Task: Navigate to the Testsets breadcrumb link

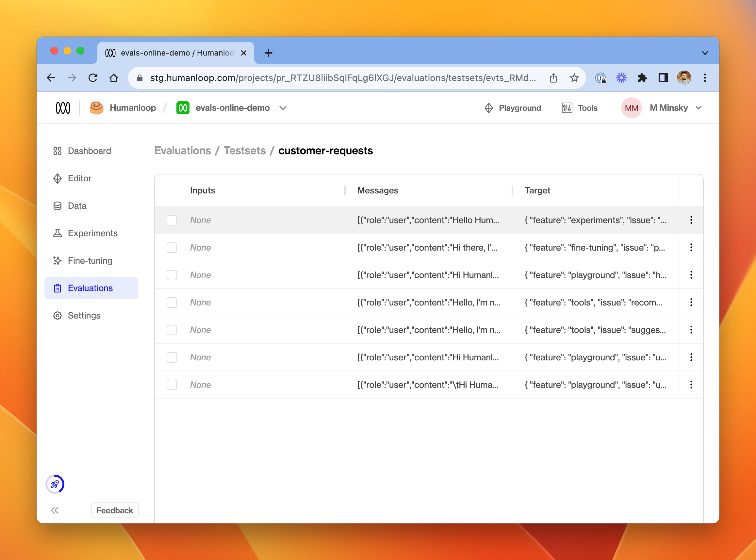Action: pos(244,151)
